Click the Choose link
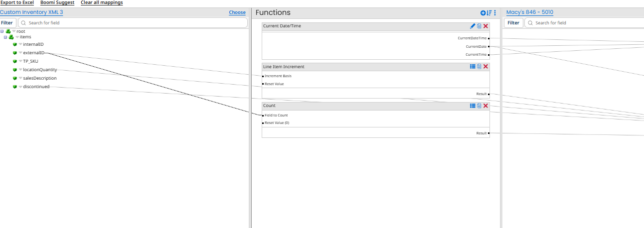 pos(237,12)
